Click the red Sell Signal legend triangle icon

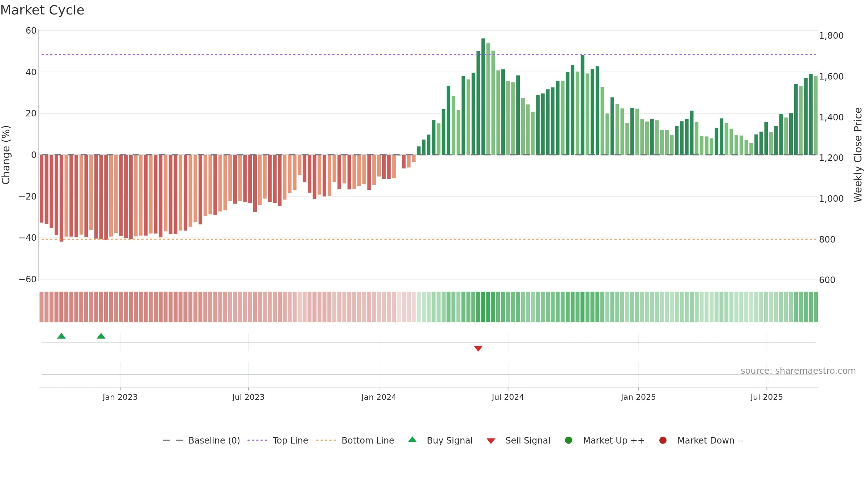491,441
